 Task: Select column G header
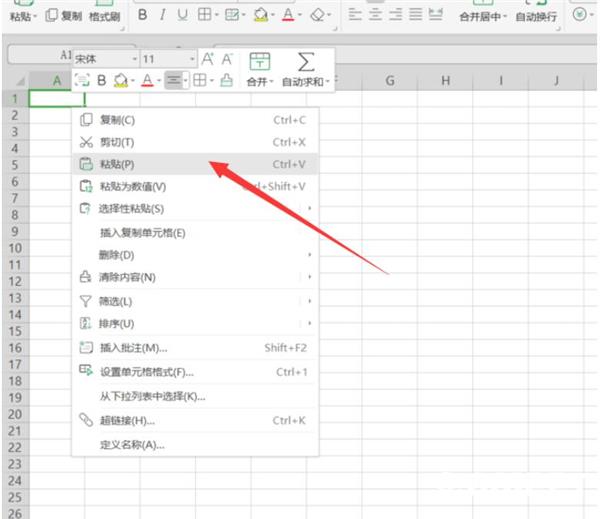tap(390, 81)
